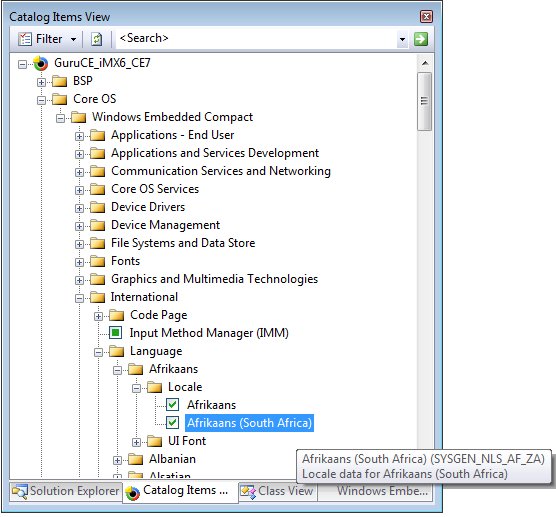The height and width of the screenshot is (517, 556).
Task: Click into the Search field
Action: coord(257,38)
